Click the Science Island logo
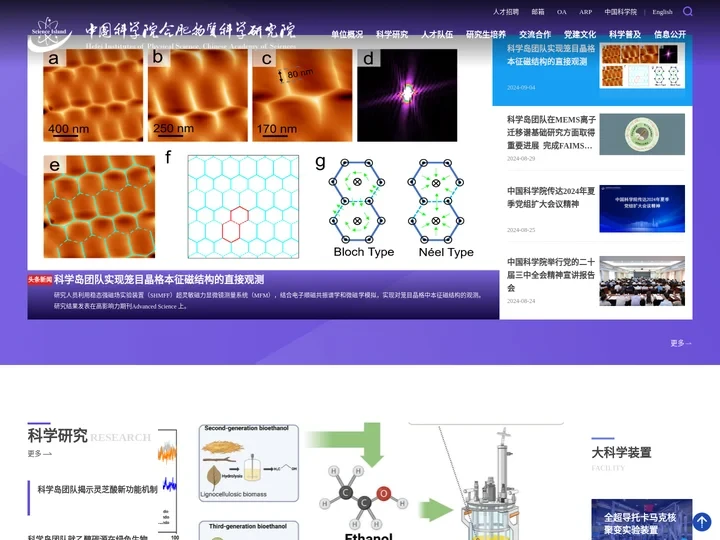Image resolution: width=720 pixels, height=540 pixels. [50, 34]
